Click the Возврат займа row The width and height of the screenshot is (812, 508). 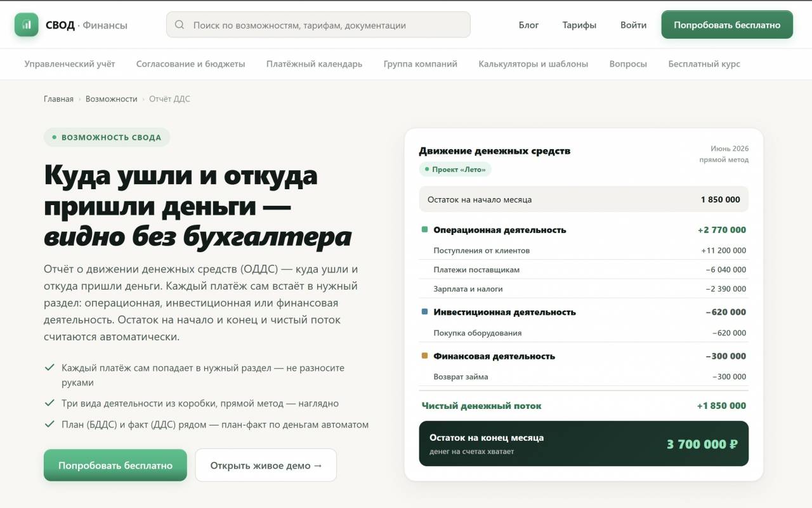584,377
